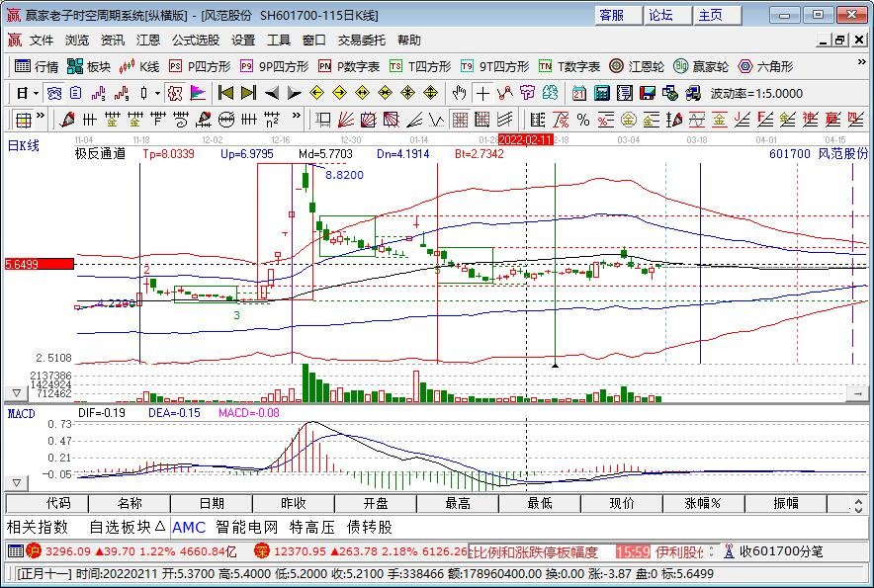Toggle the 权 ex-rights adjustment button
The height and width of the screenshot is (588, 874).
(x=175, y=93)
